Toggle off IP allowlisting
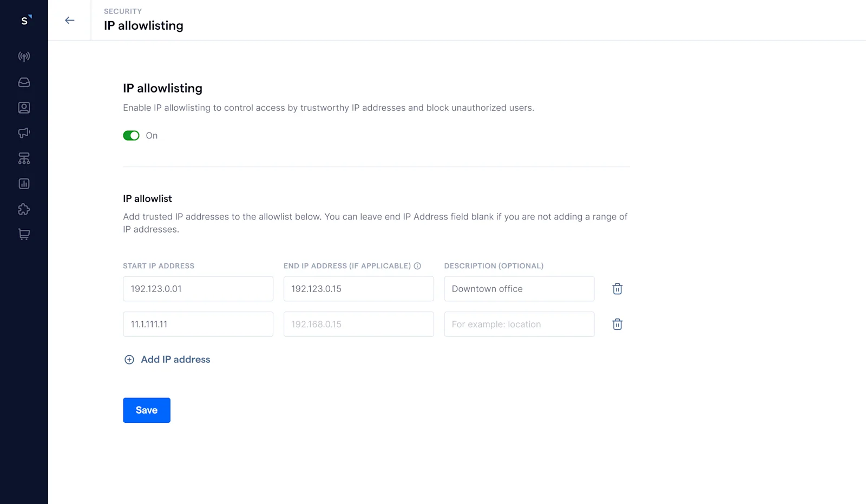The width and height of the screenshot is (866, 504). coord(131,135)
